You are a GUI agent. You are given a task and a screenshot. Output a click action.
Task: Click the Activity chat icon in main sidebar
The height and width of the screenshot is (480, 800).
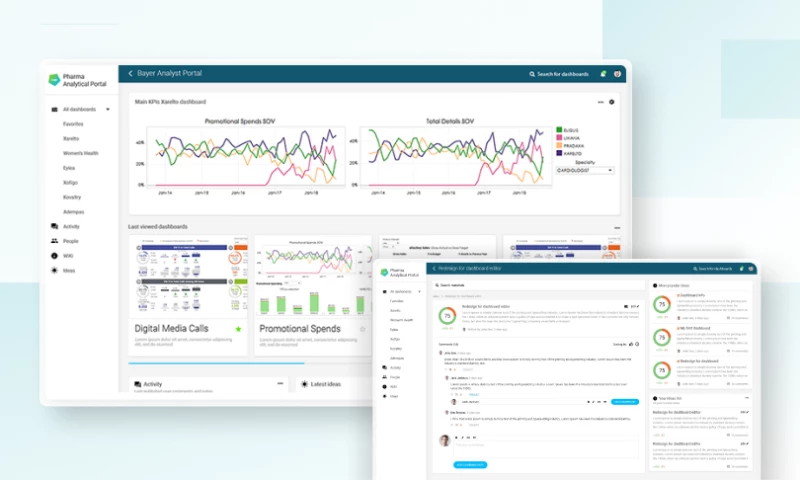click(x=55, y=226)
